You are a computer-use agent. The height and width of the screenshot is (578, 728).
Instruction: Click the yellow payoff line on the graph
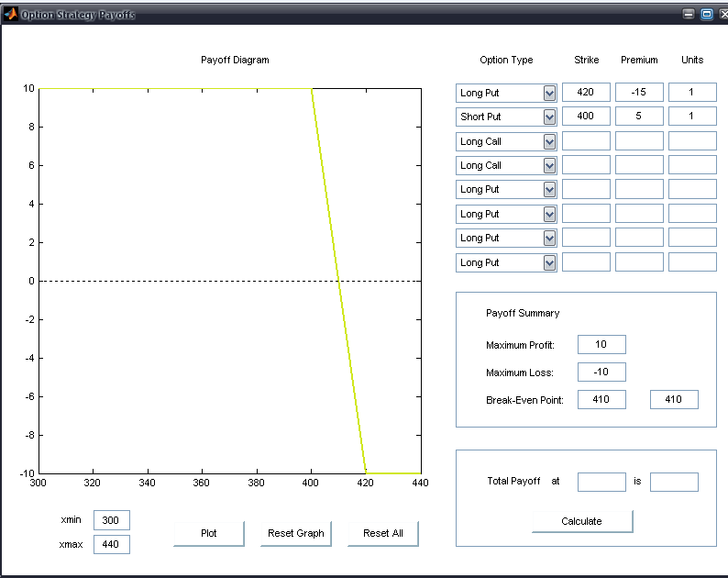pyautogui.click(x=339, y=281)
